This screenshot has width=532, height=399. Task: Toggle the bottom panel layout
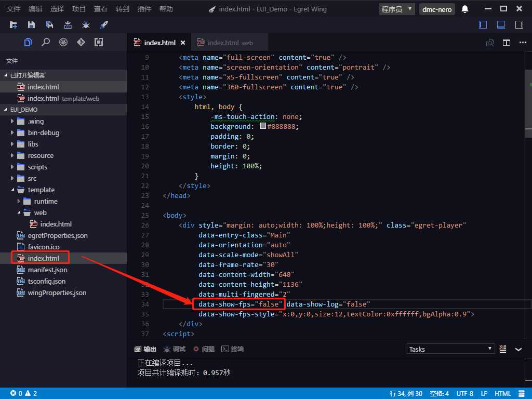click(501, 25)
